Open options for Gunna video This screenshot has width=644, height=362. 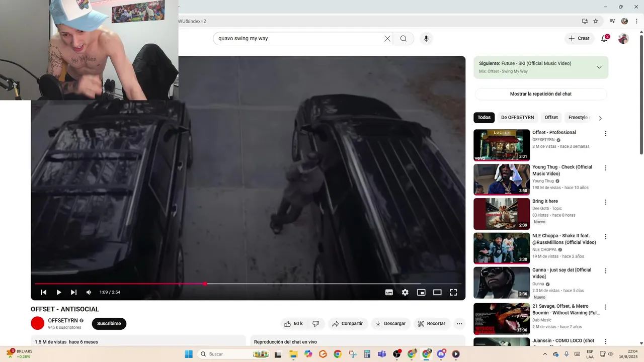606,271
